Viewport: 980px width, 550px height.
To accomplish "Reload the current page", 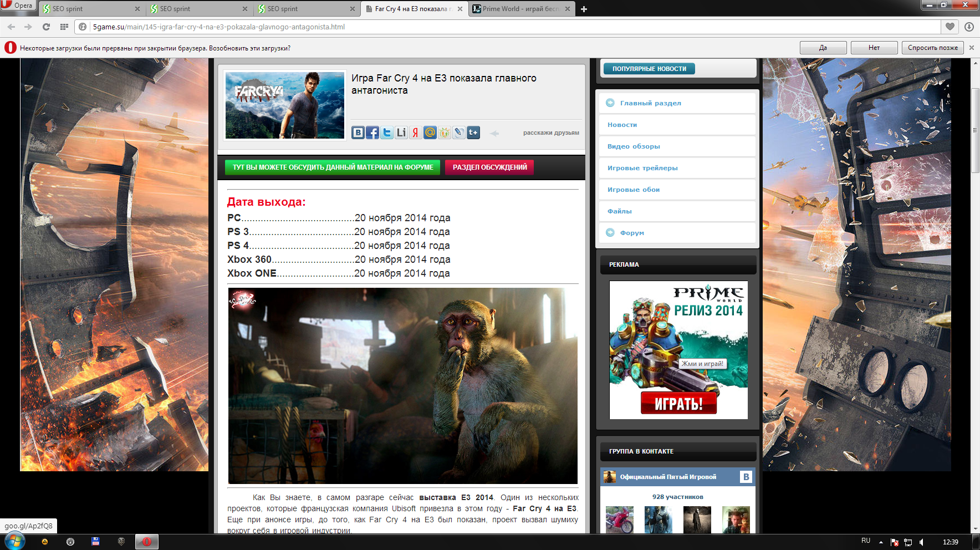I will tap(47, 27).
